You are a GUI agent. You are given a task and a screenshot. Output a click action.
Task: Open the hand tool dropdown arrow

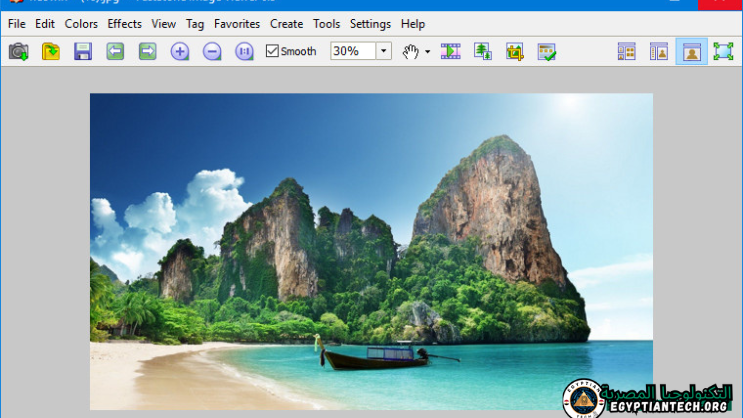tap(428, 51)
